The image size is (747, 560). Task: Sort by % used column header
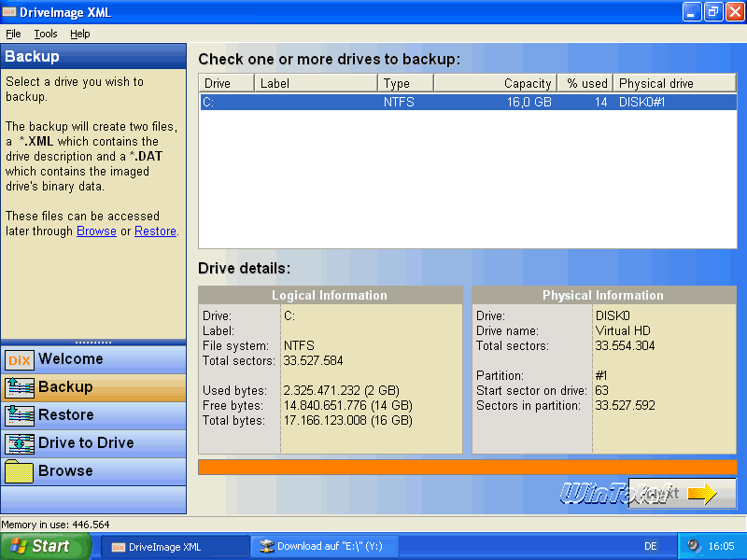tap(585, 83)
